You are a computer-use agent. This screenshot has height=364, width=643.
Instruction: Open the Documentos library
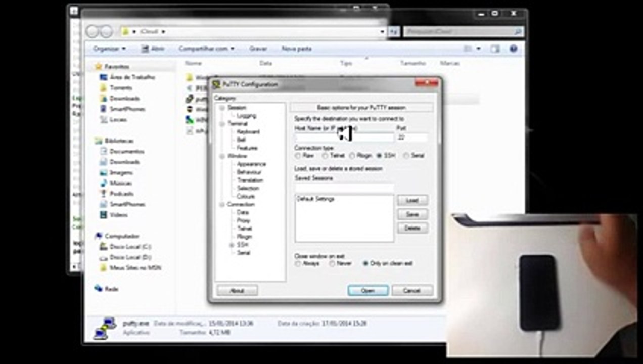pyautogui.click(x=127, y=151)
